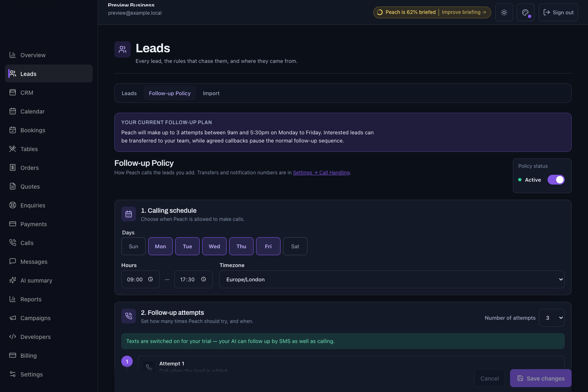Viewport: 588px width, 392px height.
Task: Open the Europe/London timezone dropdown
Action: point(392,279)
